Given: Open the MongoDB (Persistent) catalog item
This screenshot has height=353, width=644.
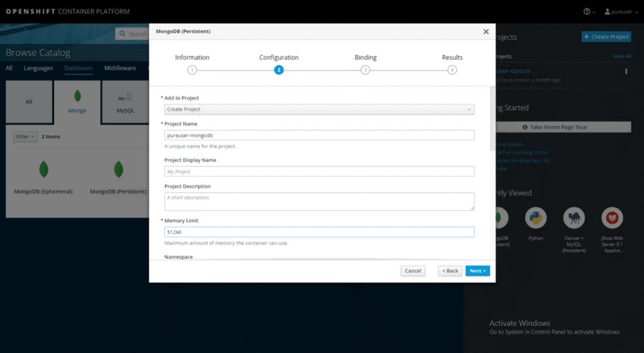Looking at the screenshot, I should pyautogui.click(x=118, y=178).
